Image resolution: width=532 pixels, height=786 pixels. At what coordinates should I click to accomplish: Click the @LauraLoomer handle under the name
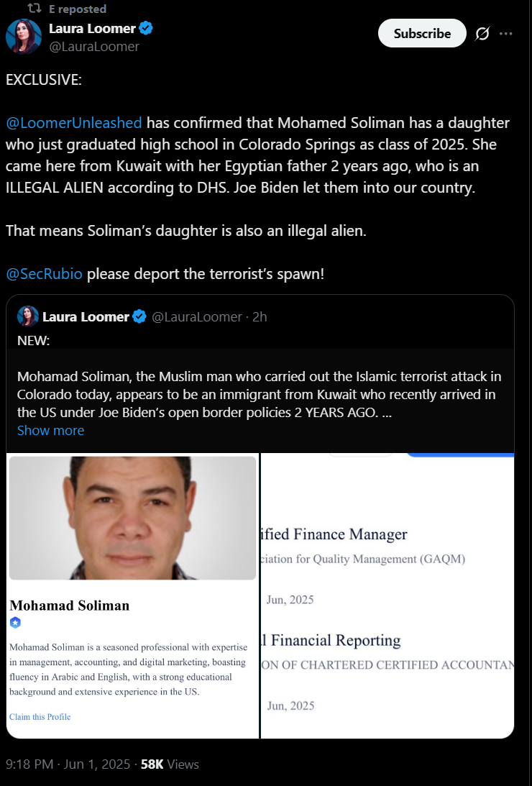coord(94,46)
